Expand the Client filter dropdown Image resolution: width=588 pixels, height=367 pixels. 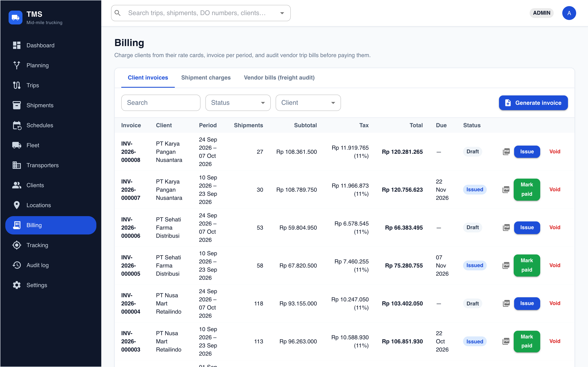pyautogui.click(x=308, y=103)
